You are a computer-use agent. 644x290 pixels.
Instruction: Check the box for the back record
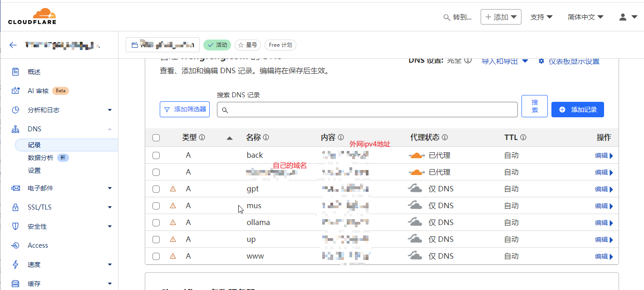click(x=156, y=155)
